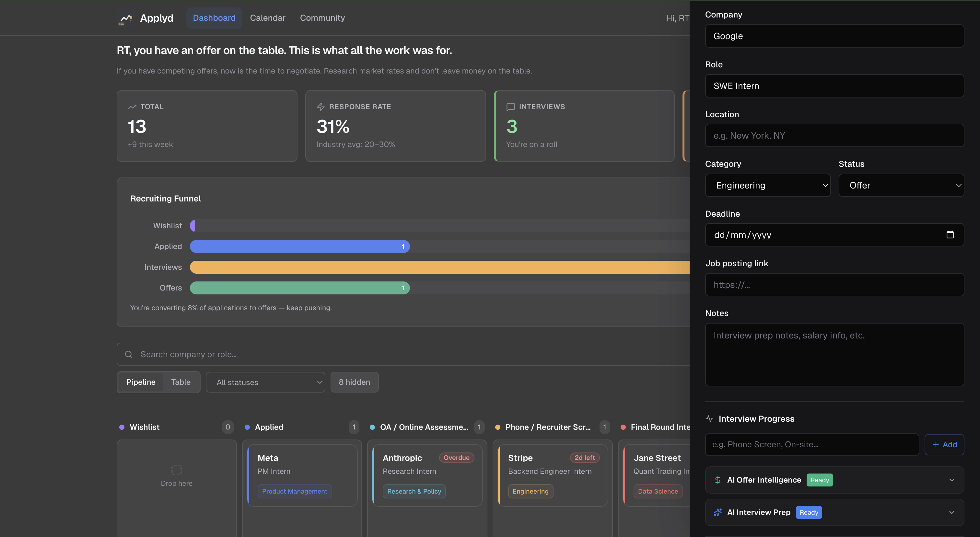The width and height of the screenshot is (980, 537).
Task: Go to the Community tab
Action: coord(322,18)
